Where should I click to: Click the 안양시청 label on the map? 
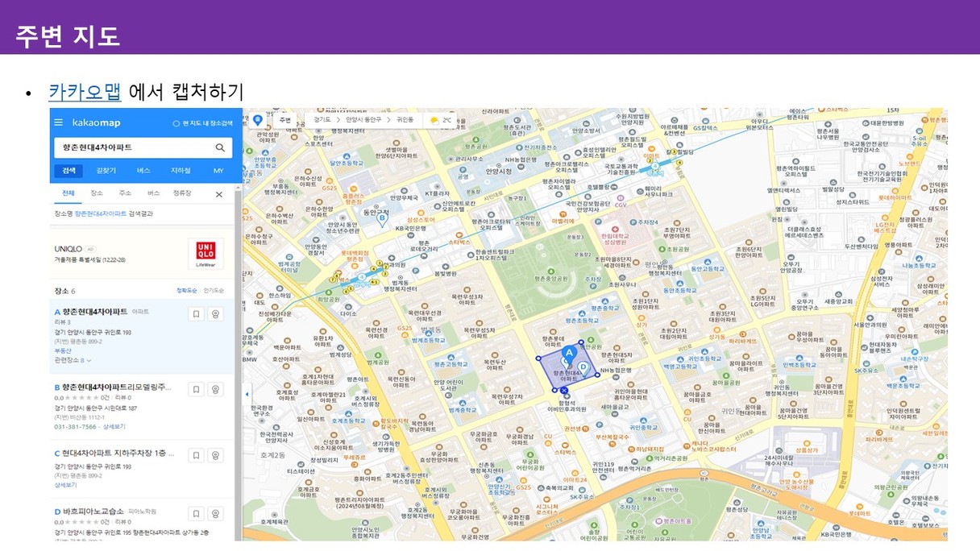[x=500, y=172]
